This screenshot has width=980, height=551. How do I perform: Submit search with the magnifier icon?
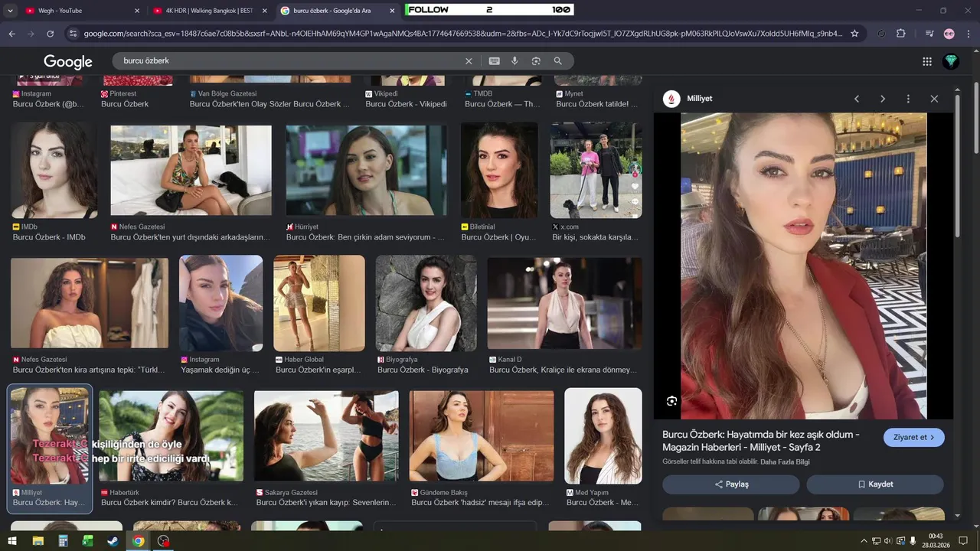tap(558, 61)
